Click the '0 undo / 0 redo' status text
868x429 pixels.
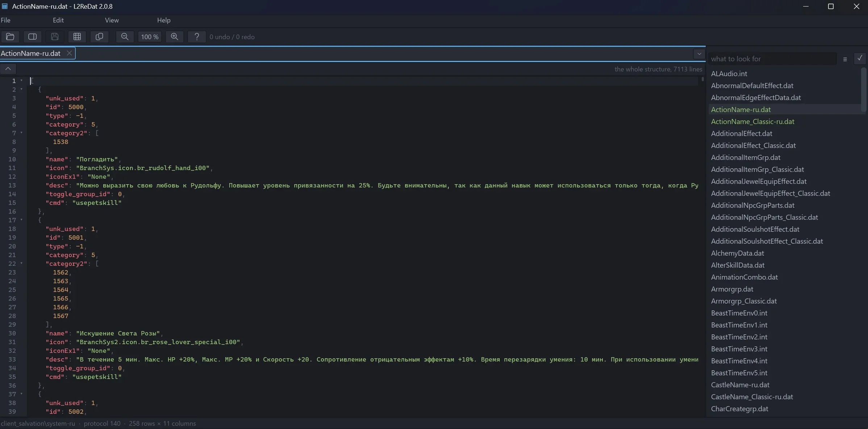[232, 37]
